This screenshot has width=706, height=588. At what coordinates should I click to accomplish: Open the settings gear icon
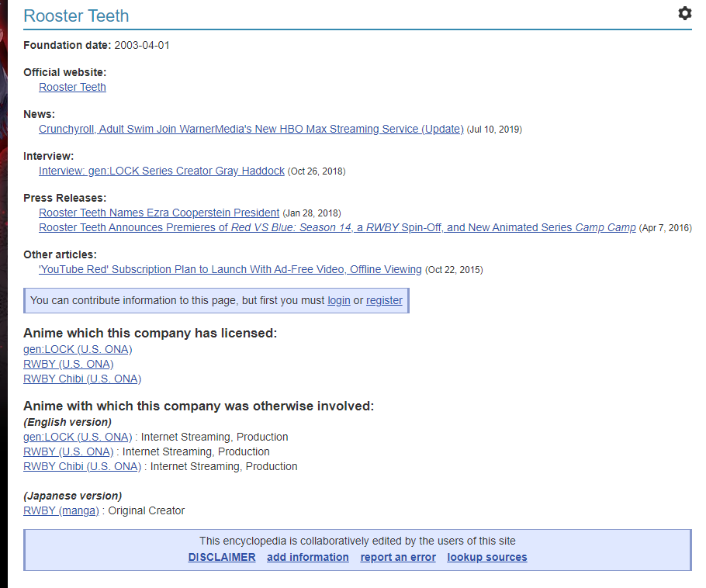click(684, 13)
